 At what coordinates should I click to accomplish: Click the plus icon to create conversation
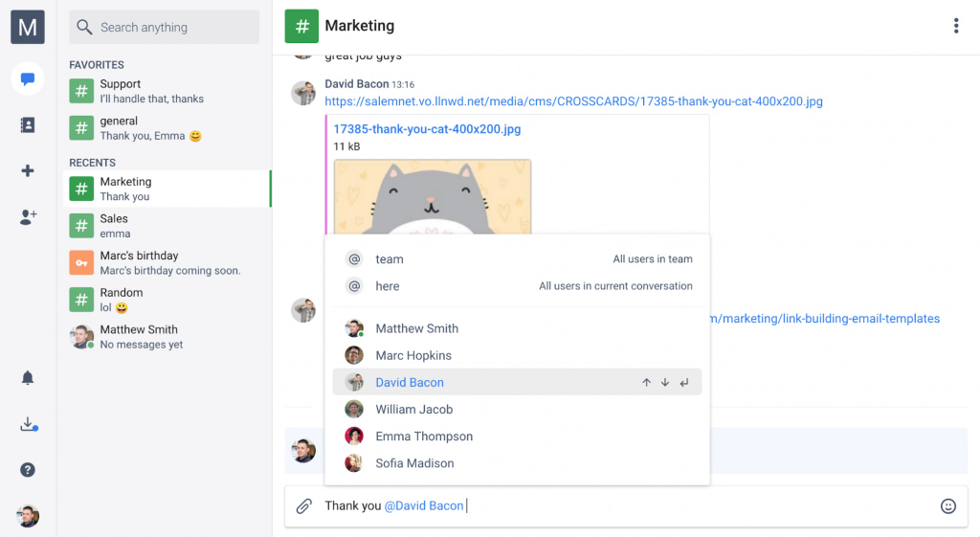[28, 170]
